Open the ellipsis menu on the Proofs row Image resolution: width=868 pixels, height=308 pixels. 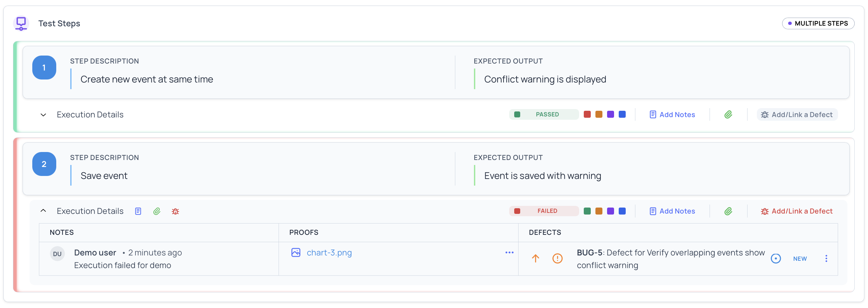click(509, 252)
